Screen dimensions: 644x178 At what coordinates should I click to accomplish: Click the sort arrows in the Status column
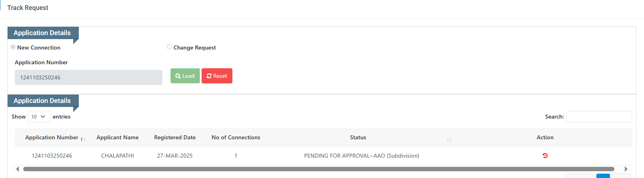point(449,139)
